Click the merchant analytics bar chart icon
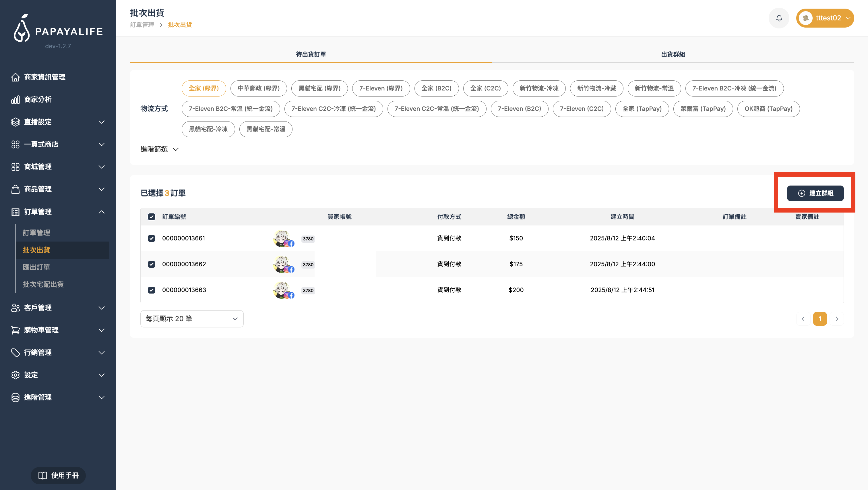868x490 pixels. point(15,99)
